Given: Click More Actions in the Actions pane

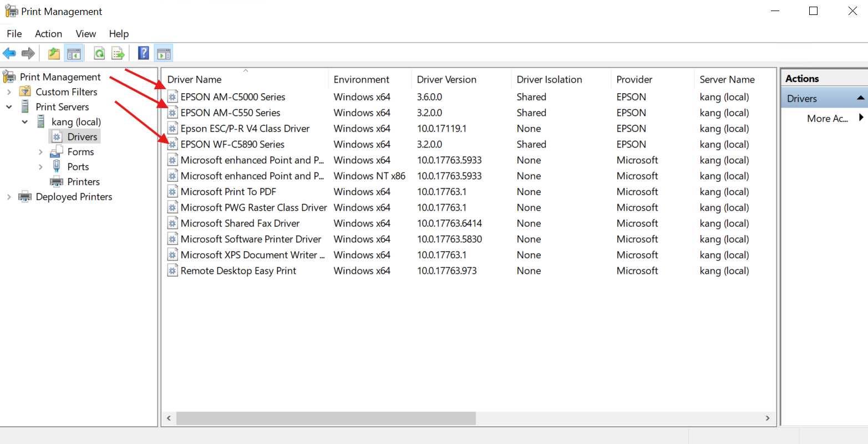Looking at the screenshot, I should click(827, 118).
